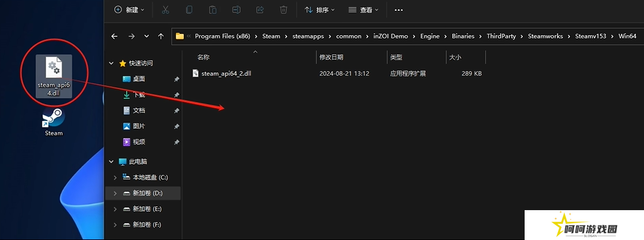
Task: Click the steam_api64_2.dll file icon
Action: tap(196, 73)
